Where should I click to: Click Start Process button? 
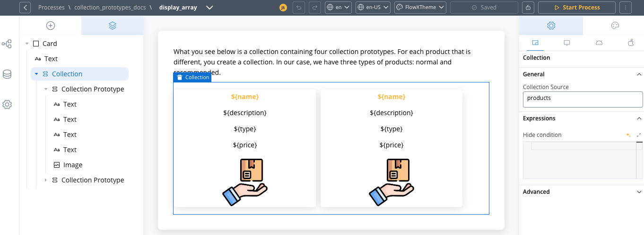[577, 8]
